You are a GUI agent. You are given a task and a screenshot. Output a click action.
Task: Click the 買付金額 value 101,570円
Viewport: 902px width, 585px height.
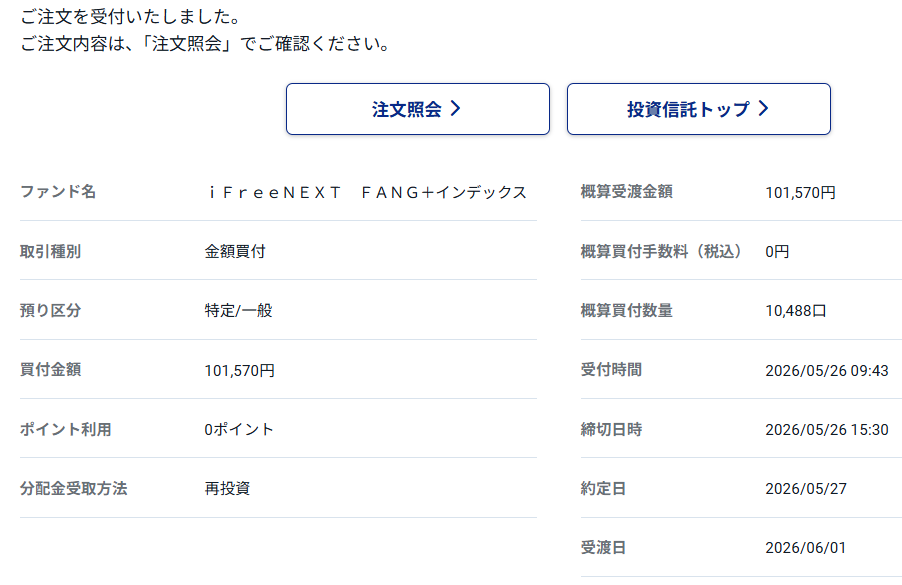pyautogui.click(x=239, y=370)
